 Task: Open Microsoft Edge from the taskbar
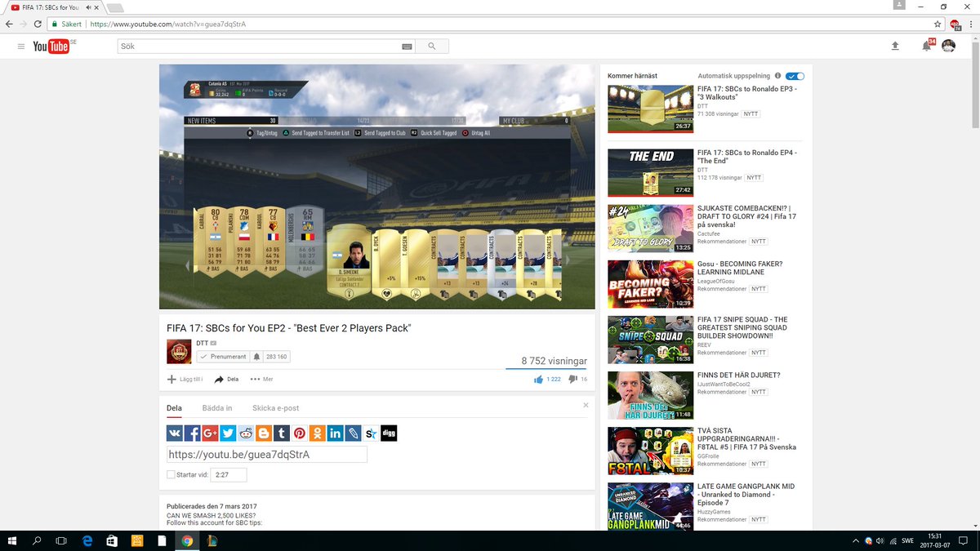[86, 540]
